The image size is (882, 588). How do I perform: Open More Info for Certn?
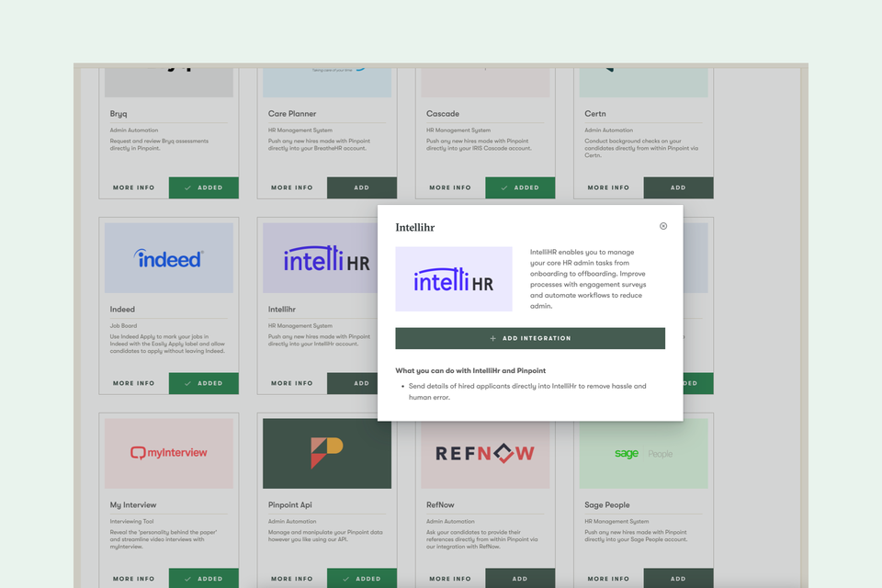click(608, 188)
